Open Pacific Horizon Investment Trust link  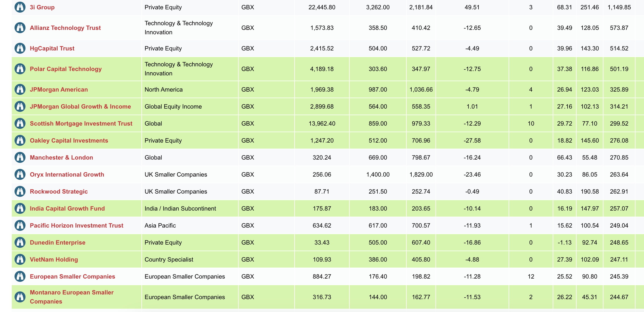point(76,225)
